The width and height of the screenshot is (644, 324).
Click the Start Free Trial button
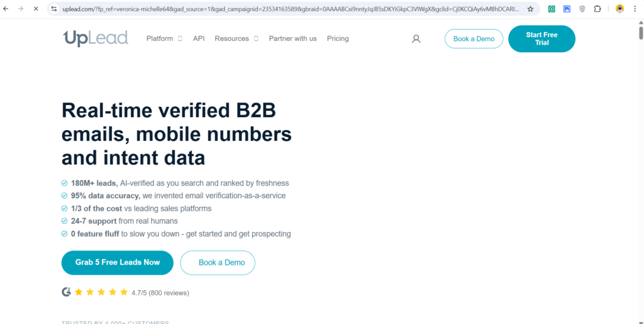click(x=541, y=39)
